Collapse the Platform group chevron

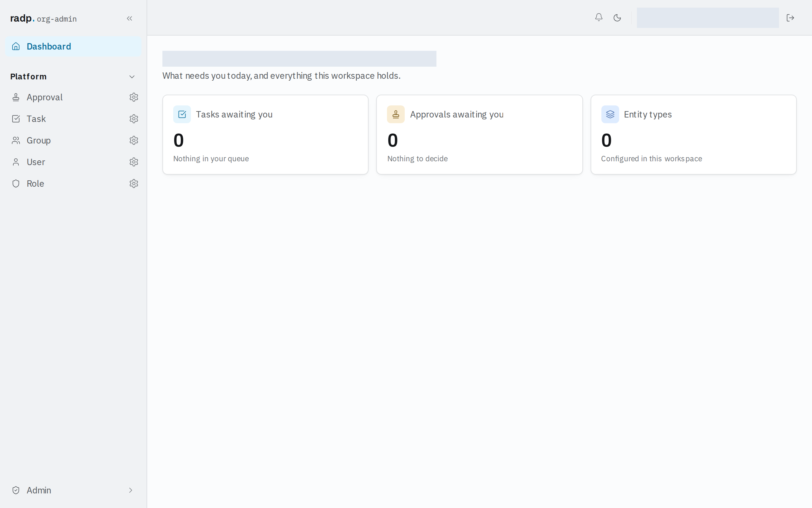click(132, 77)
